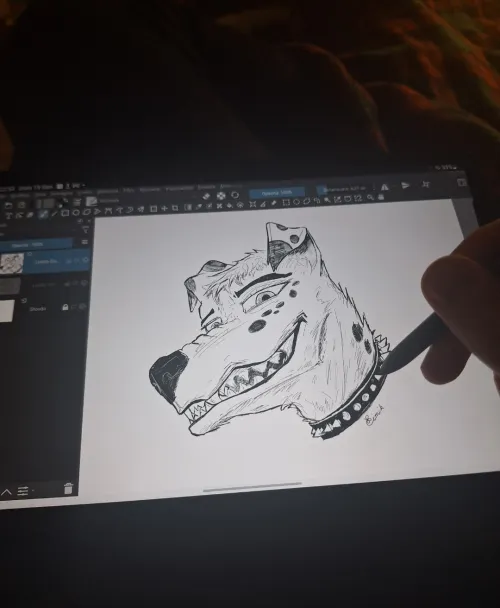This screenshot has width=500, height=608.
Task: Toggle preserve alpha button
Action: 221,195
